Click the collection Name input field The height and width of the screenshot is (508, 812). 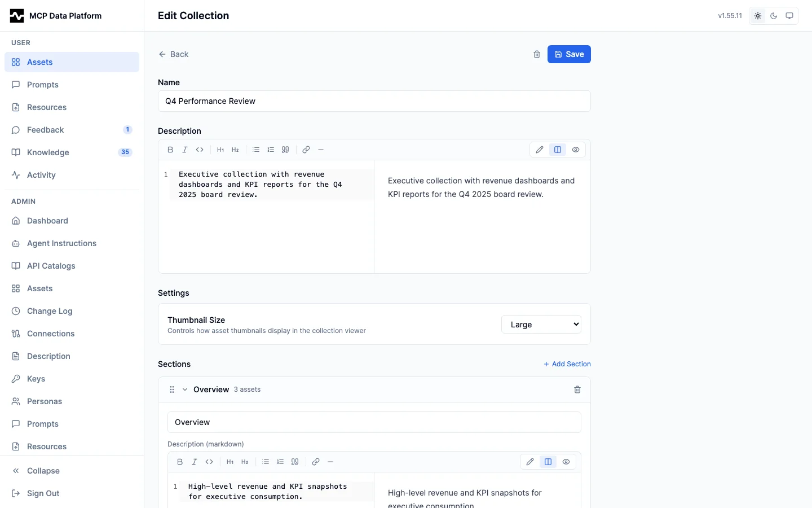coord(374,101)
